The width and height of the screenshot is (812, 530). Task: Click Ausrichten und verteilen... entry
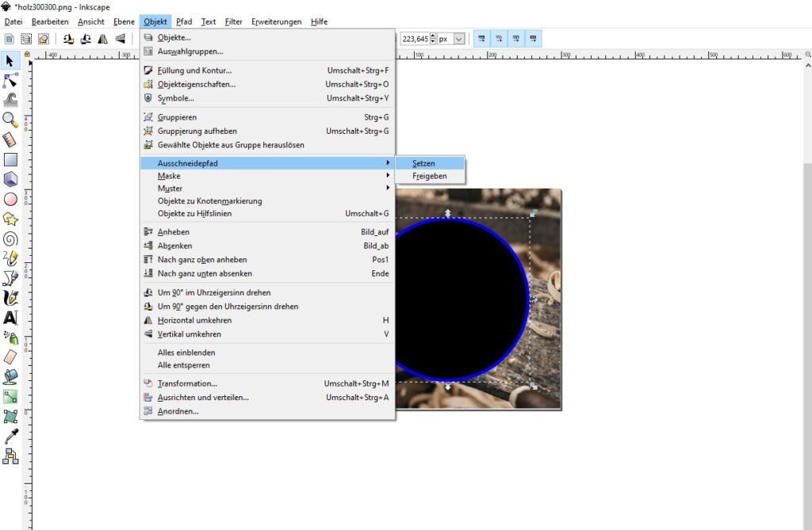(x=267, y=398)
